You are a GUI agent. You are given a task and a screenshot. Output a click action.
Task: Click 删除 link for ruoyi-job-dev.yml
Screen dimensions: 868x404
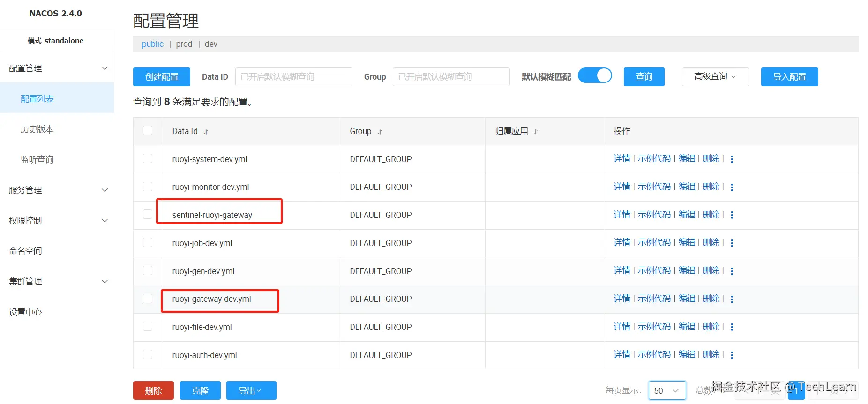point(711,242)
